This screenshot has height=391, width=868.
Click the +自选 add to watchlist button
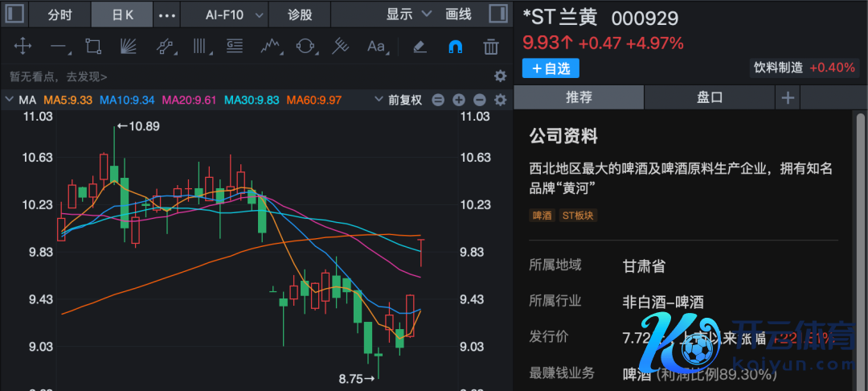click(x=551, y=68)
